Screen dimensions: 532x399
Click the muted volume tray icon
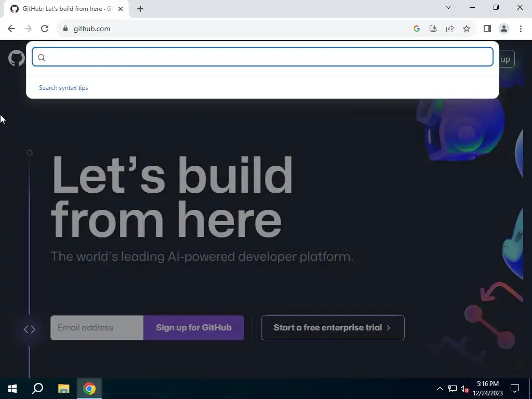[x=464, y=389]
